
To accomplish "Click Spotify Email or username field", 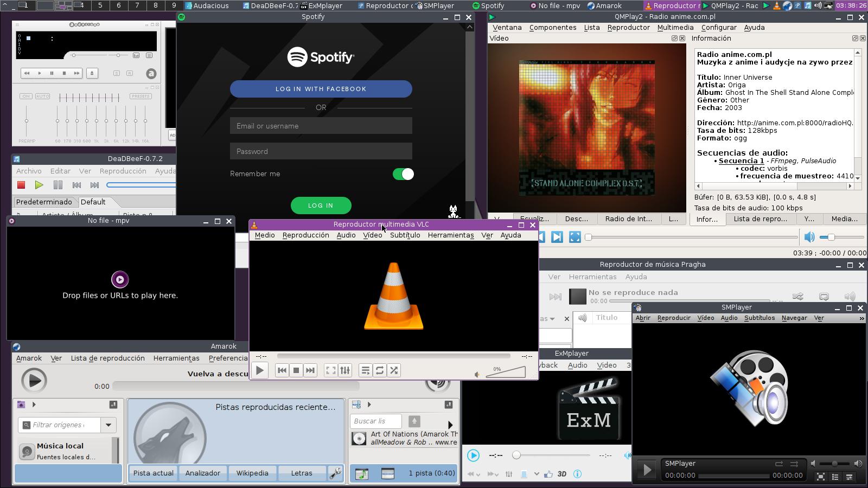I will (x=321, y=126).
